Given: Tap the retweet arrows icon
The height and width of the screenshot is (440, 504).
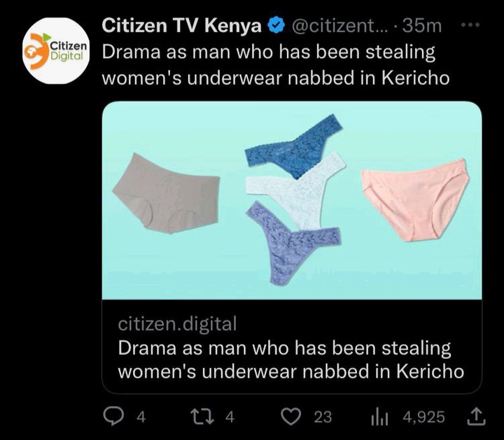Looking at the screenshot, I should 202,416.
